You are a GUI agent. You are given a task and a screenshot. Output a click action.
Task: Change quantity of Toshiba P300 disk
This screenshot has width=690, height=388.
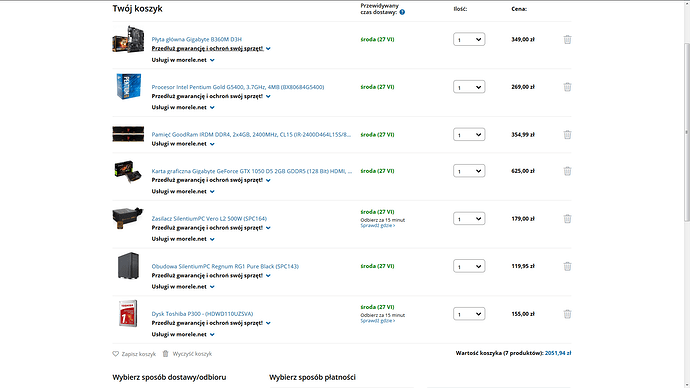pos(469,314)
